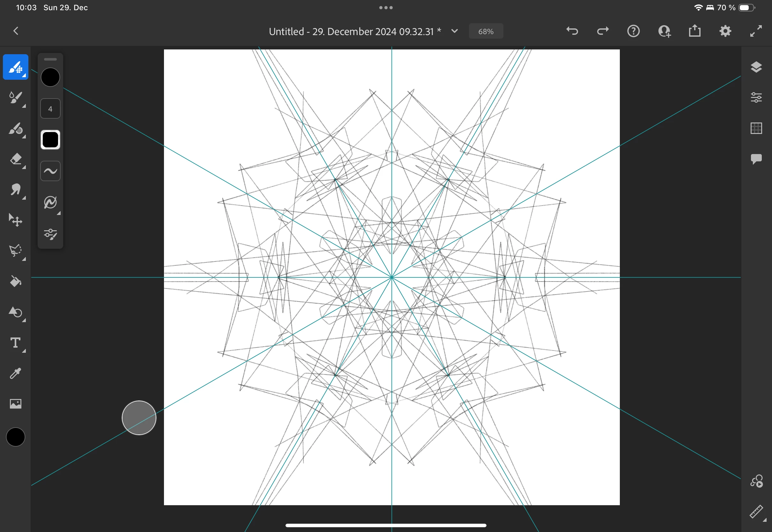The height and width of the screenshot is (532, 772).
Task: Expand the Lasso selection tool options
Action: 24,259
